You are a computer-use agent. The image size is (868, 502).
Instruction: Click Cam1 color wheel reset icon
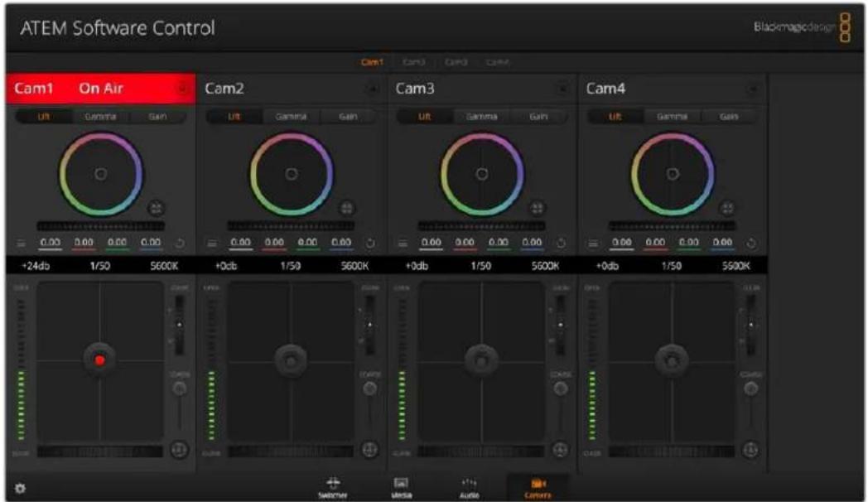point(156,208)
